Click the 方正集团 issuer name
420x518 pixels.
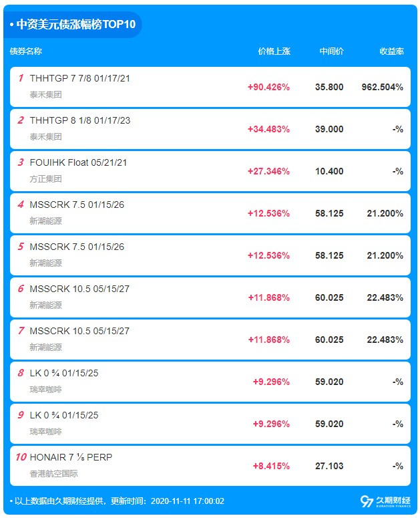point(46,178)
